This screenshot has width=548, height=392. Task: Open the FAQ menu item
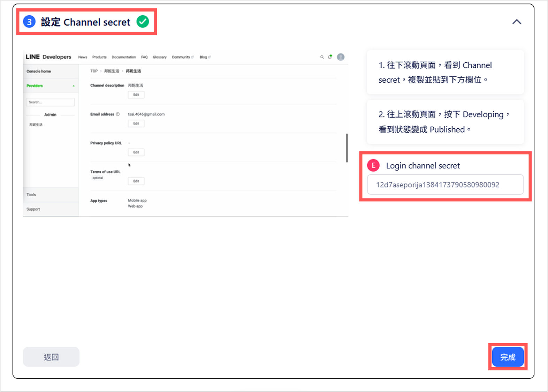pyautogui.click(x=144, y=57)
